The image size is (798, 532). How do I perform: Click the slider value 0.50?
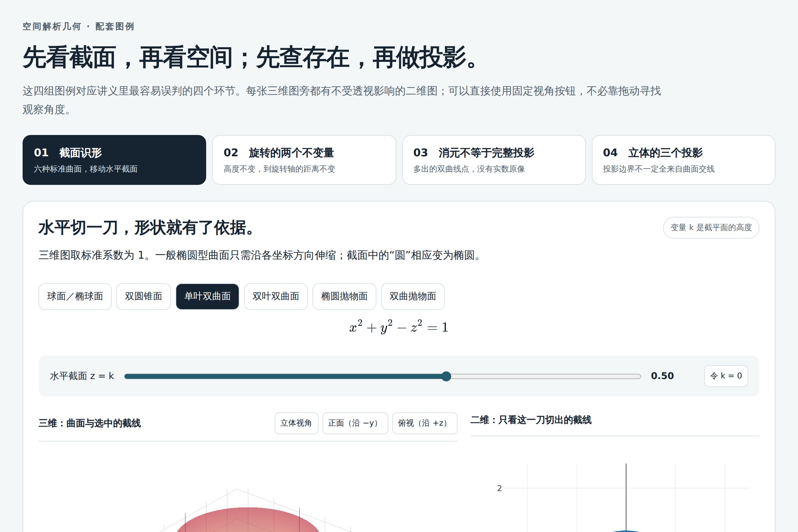click(662, 376)
